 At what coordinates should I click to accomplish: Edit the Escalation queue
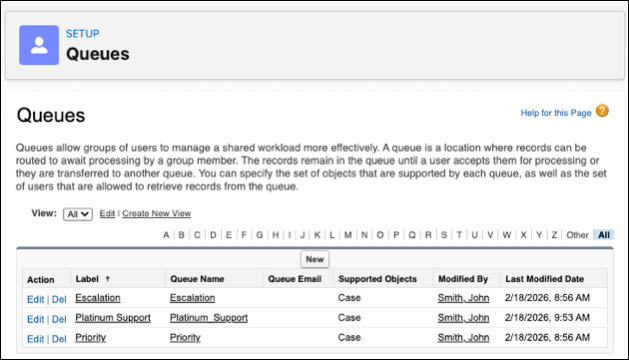pyautogui.click(x=35, y=299)
